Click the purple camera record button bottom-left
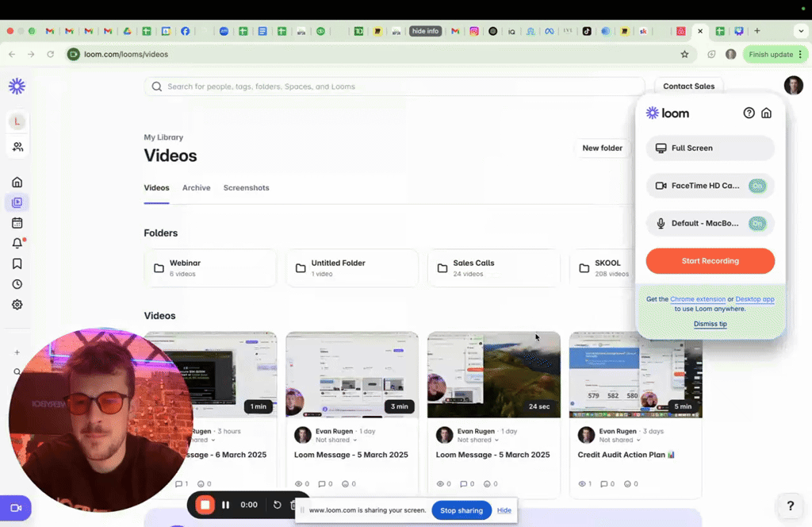 click(16, 508)
